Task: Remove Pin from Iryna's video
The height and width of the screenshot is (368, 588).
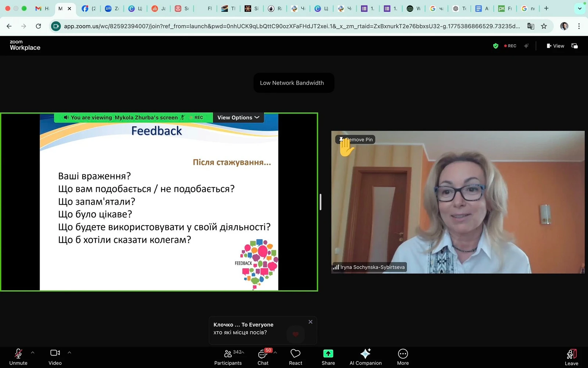Action: coord(355,139)
